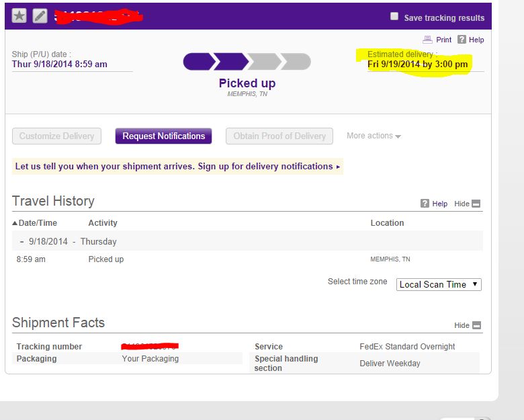Screen dimensions: 524x420
Task: Select MEMPHIS, TN in the travel history row
Action: tap(390, 259)
